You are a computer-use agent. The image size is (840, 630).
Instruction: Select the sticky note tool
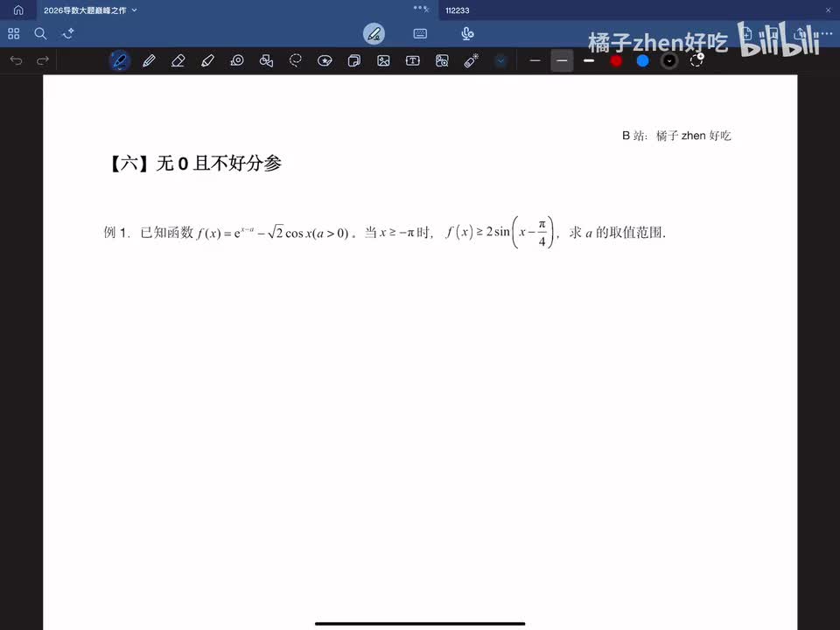[x=353, y=60]
